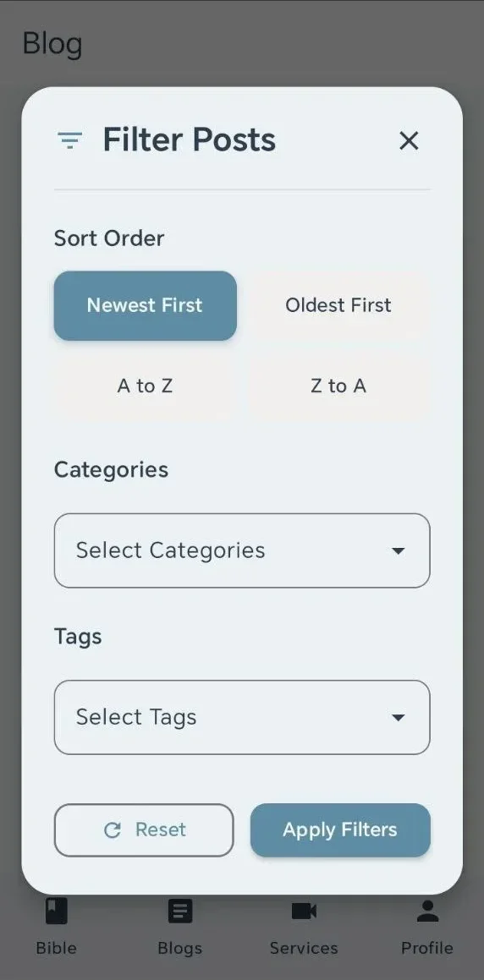Image resolution: width=484 pixels, height=980 pixels.
Task: Switch to the Blogs tab label
Action: point(180,948)
